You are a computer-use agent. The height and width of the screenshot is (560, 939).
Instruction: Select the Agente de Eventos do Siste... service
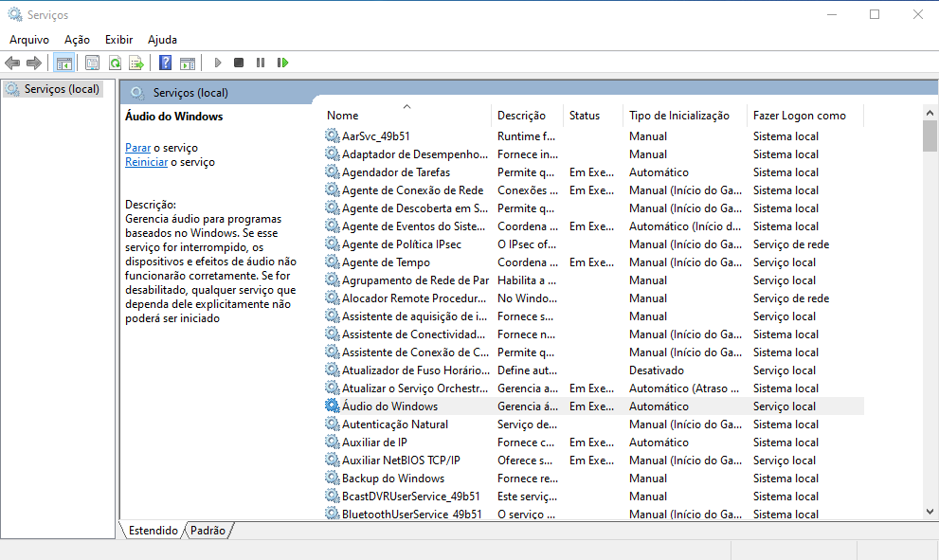click(414, 226)
